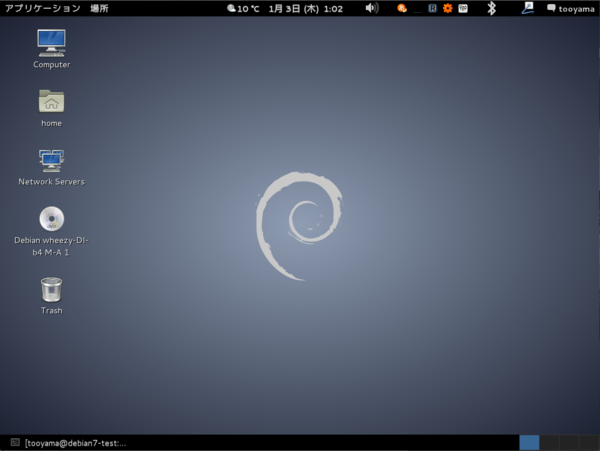The height and width of the screenshot is (451, 600).
Task: Click the orange round tray icon
Action: coord(402,8)
